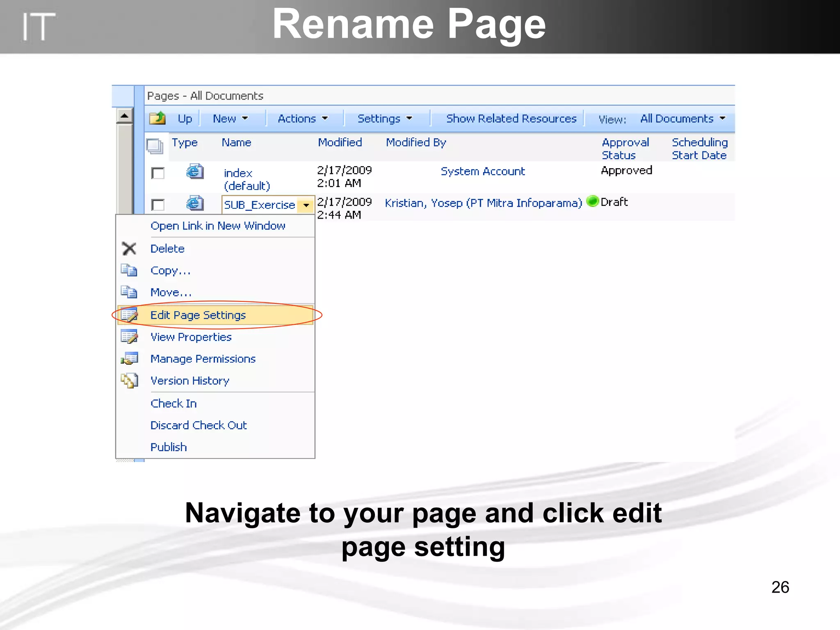Image resolution: width=840 pixels, height=630 pixels.
Task: Select Copy... from the context menu
Action: (x=170, y=271)
